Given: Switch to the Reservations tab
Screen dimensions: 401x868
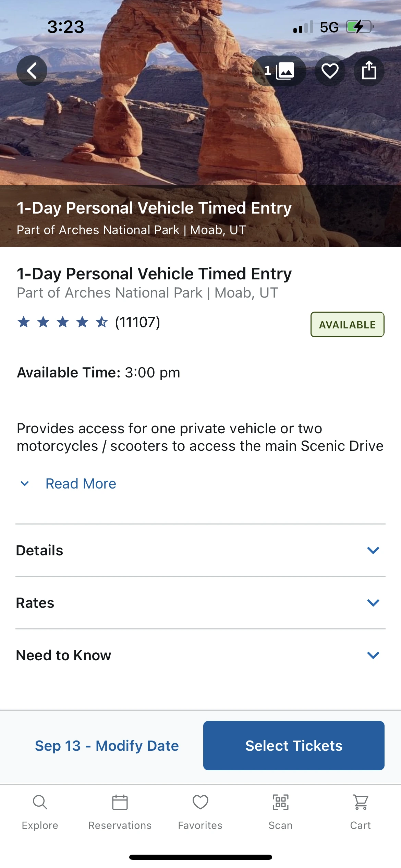Looking at the screenshot, I should (120, 812).
